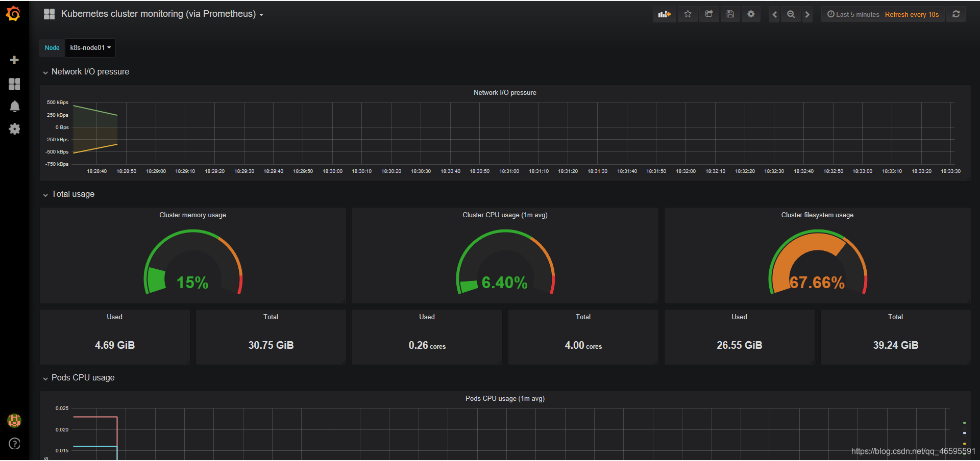Screen dimensions: 980x461
Task: Click the 39.24 GiB total filesystem value
Action: pos(896,345)
